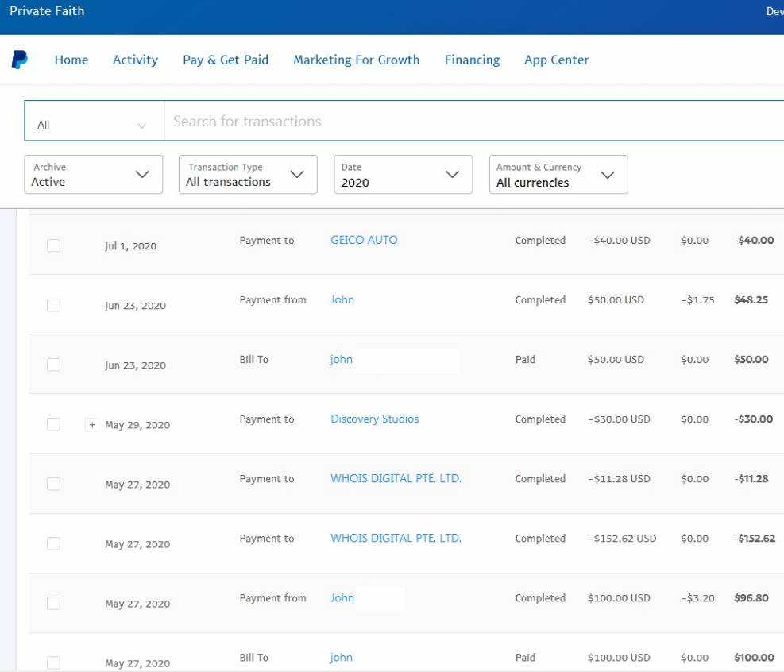Check the Jun 23 Payment from John checkbox
The image size is (784, 672).
(x=53, y=305)
